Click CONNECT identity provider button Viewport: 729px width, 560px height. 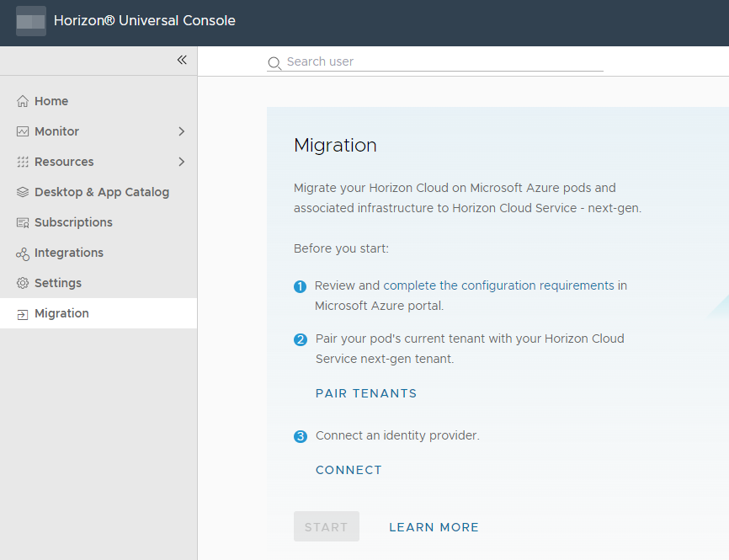349,470
